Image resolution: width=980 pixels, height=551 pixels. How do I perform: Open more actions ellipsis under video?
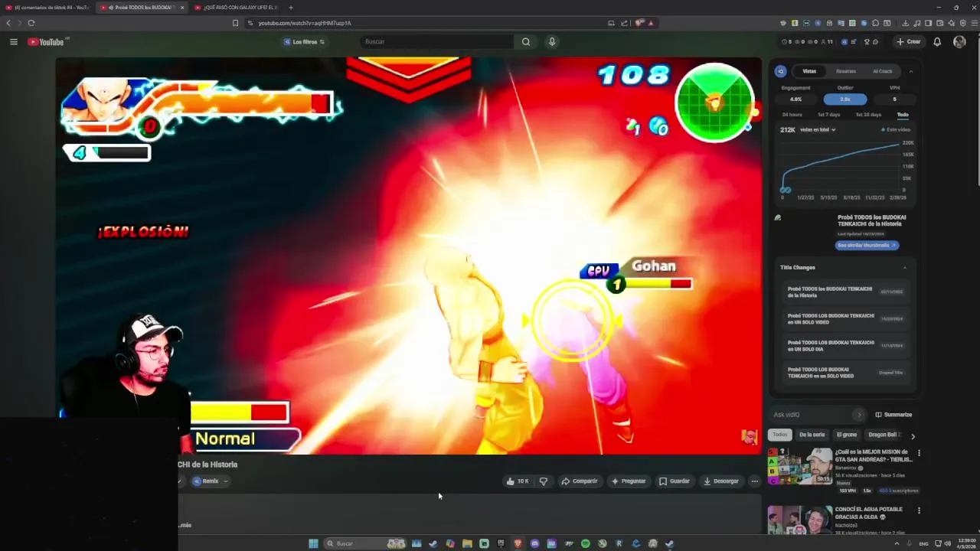755,481
